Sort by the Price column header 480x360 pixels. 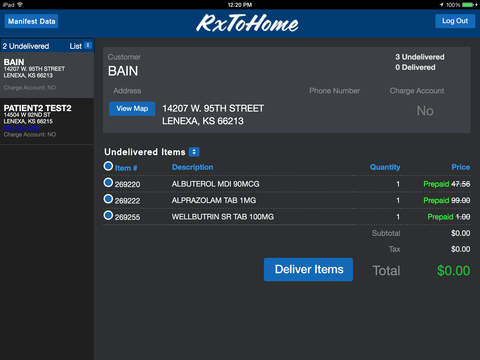pos(461,167)
